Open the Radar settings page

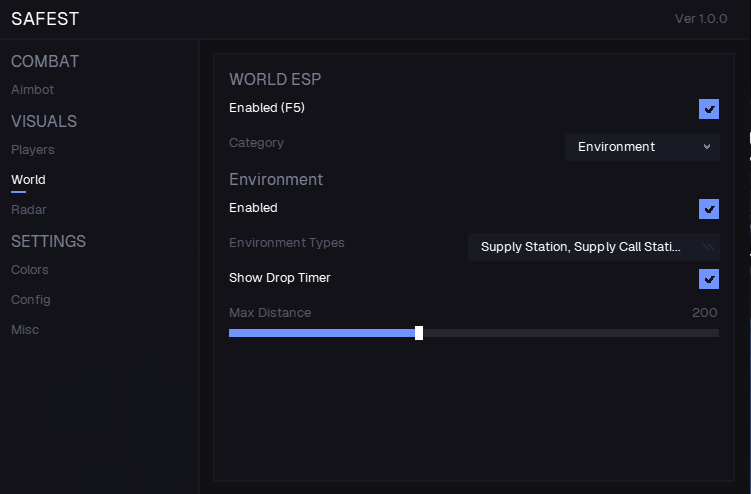click(28, 210)
